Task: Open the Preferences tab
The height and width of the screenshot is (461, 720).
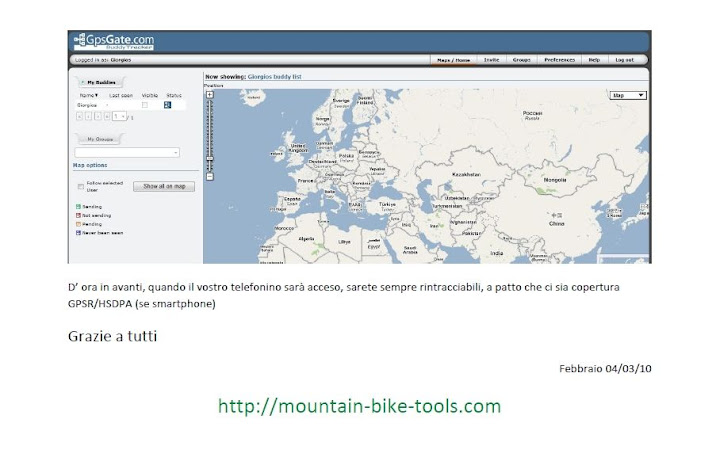Action: click(559, 60)
